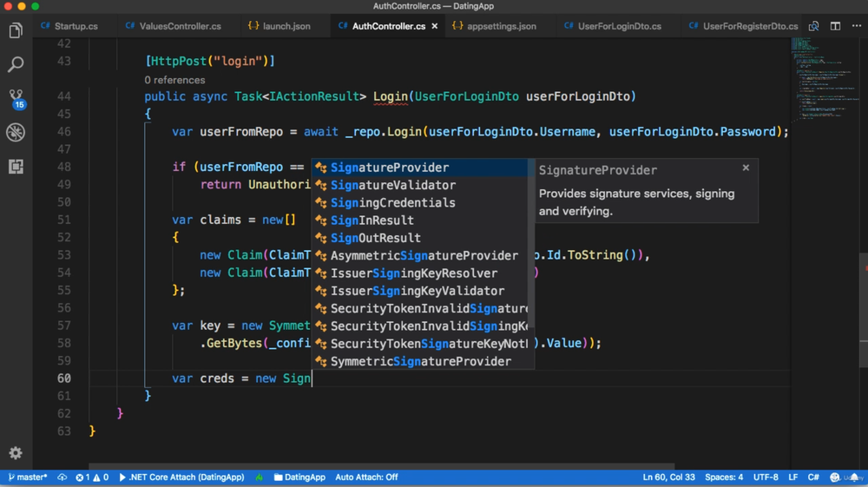Change indentation via Spaces: 4
Image resolution: width=868 pixels, height=487 pixels.
tap(724, 477)
